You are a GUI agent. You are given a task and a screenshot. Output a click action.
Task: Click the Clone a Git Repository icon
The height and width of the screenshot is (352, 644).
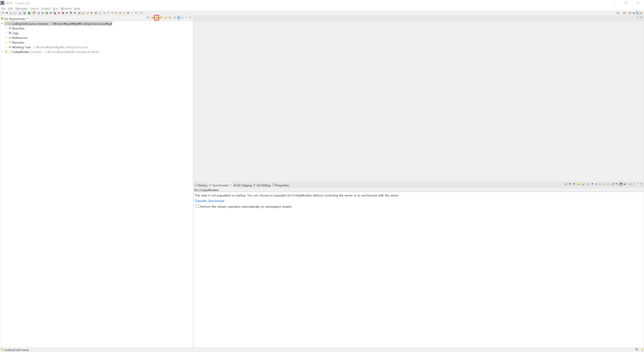(157, 18)
